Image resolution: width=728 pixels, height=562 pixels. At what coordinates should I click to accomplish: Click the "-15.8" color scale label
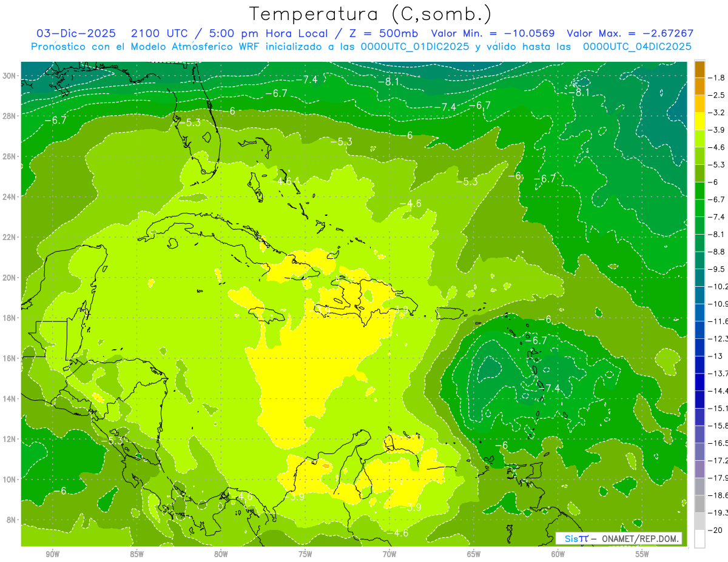coord(718,425)
